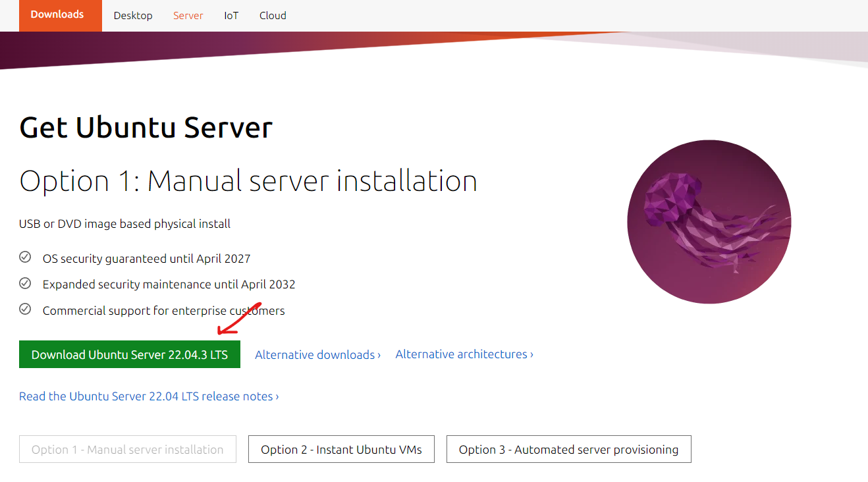
Task: Choose Option 3 - Automated server provisioning
Action: (568, 450)
